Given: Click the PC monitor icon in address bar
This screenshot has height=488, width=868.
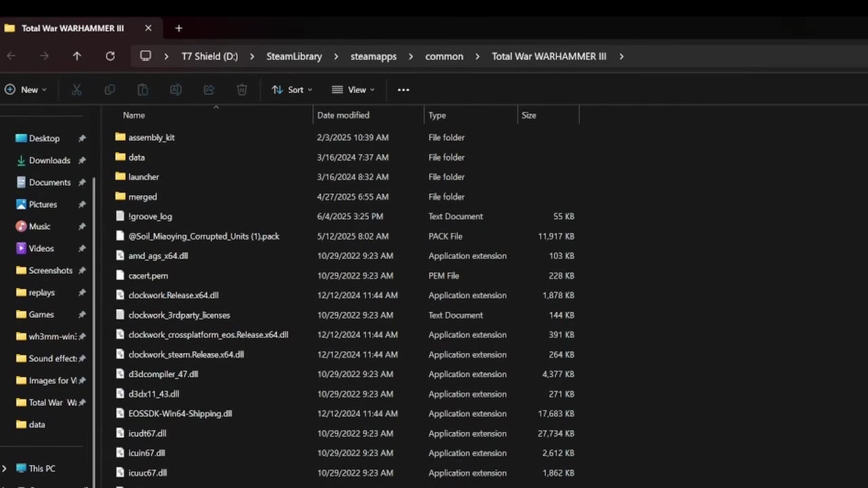Looking at the screenshot, I should (145, 56).
